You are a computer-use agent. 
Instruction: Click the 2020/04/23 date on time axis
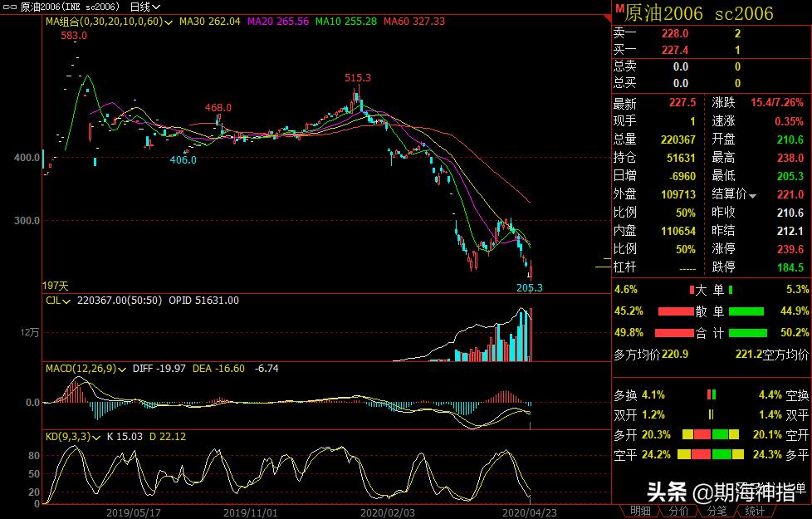click(x=529, y=513)
